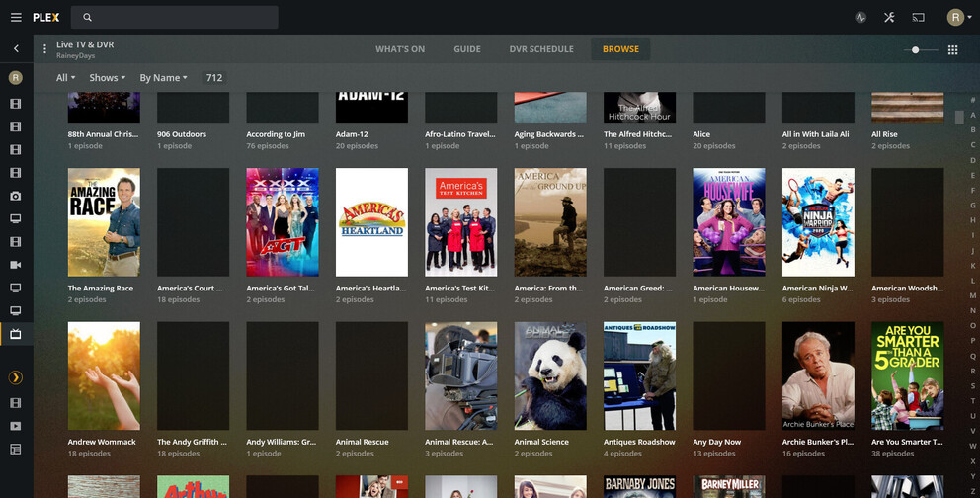The height and width of the screenshot is (498, 980).
Task: Open the Adam-12 title link
Action: [352, 134]
